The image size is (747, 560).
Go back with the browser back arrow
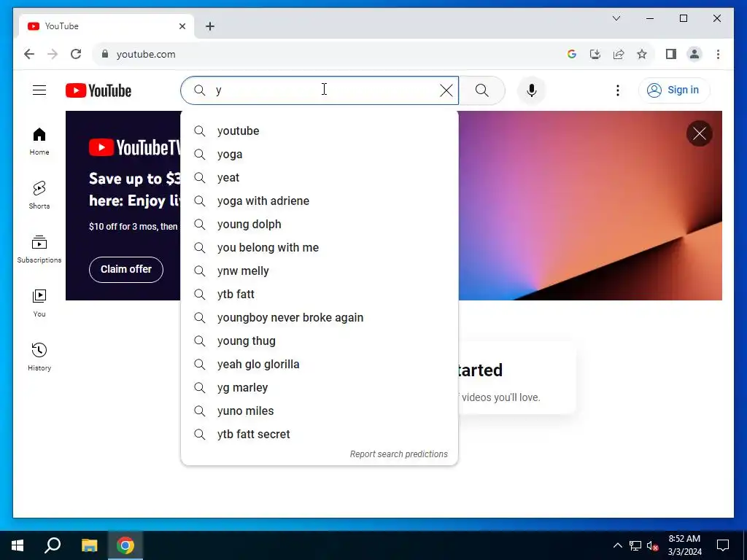tap(29, 54)
